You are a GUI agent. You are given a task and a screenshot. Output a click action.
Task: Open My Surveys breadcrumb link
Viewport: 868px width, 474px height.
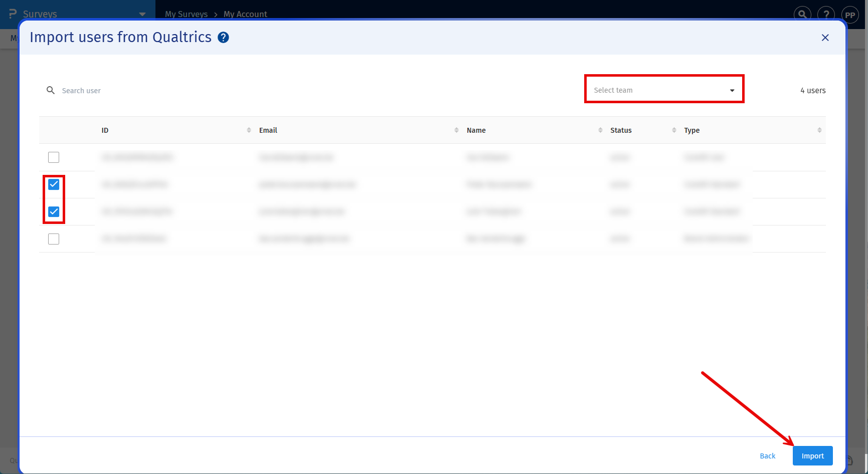click(x=186, y=14)
